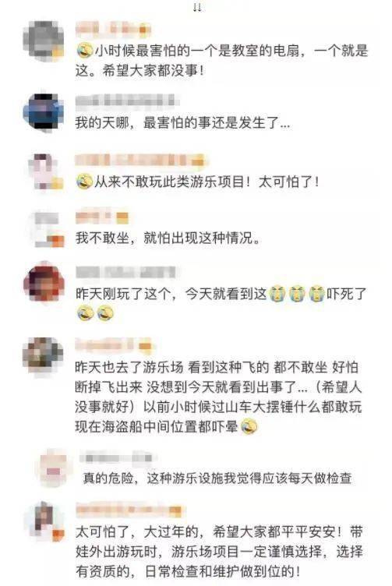Image resolution: width=392 pixels, height=586 pixels.
Task: Click crying emojis after '今天就看到这'
Action: (297, 293)
